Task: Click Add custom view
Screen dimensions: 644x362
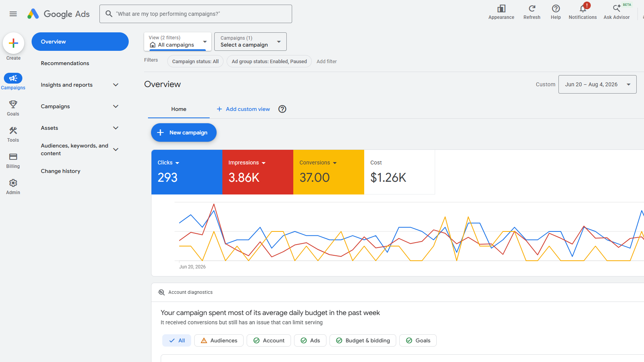Action: pos(243,109)
